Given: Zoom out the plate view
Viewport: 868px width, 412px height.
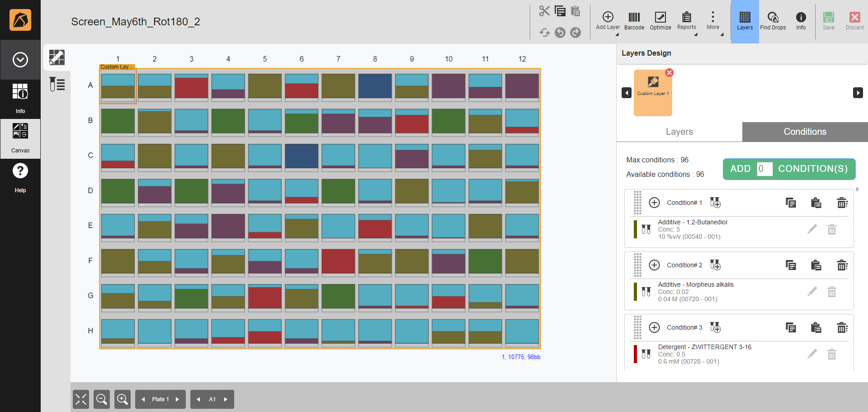Looking at the screenshot, I should (x=102, y=399).
